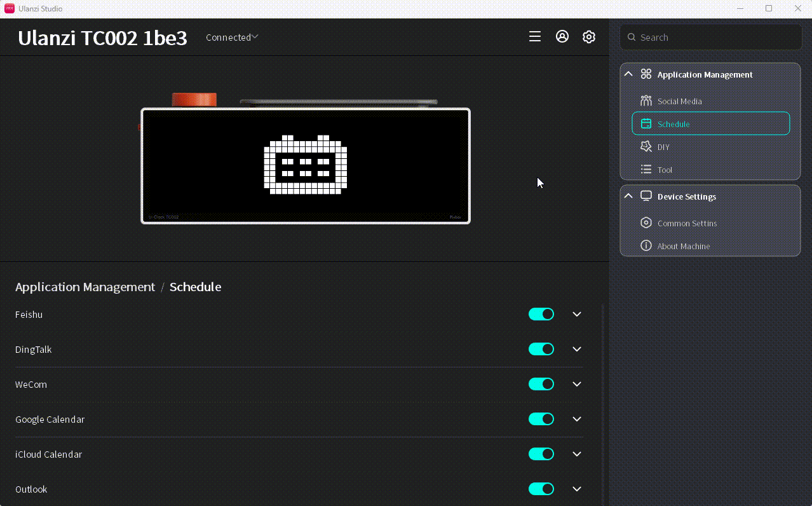Open Social Media in sidebar
Screen dimensions: 812x506
[710, 101]
